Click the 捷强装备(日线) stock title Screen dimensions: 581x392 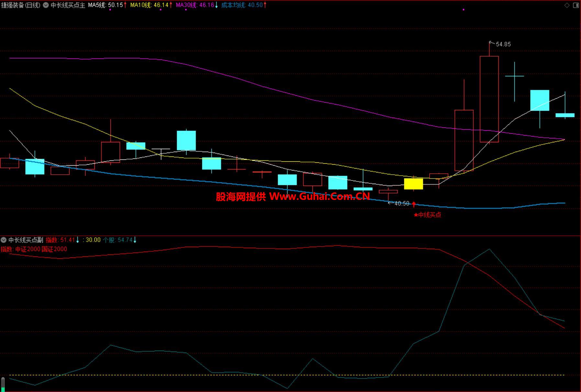21,5
